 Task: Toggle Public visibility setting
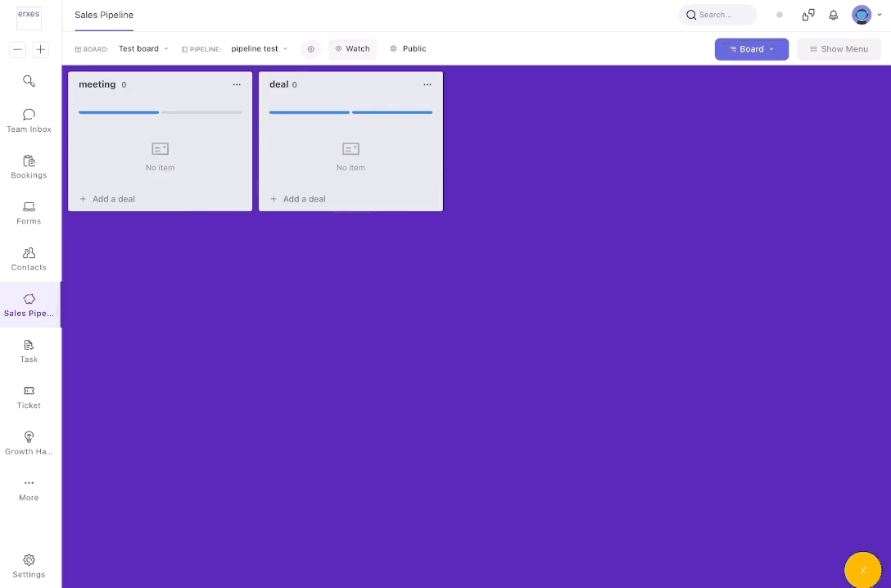coord(409,49)
